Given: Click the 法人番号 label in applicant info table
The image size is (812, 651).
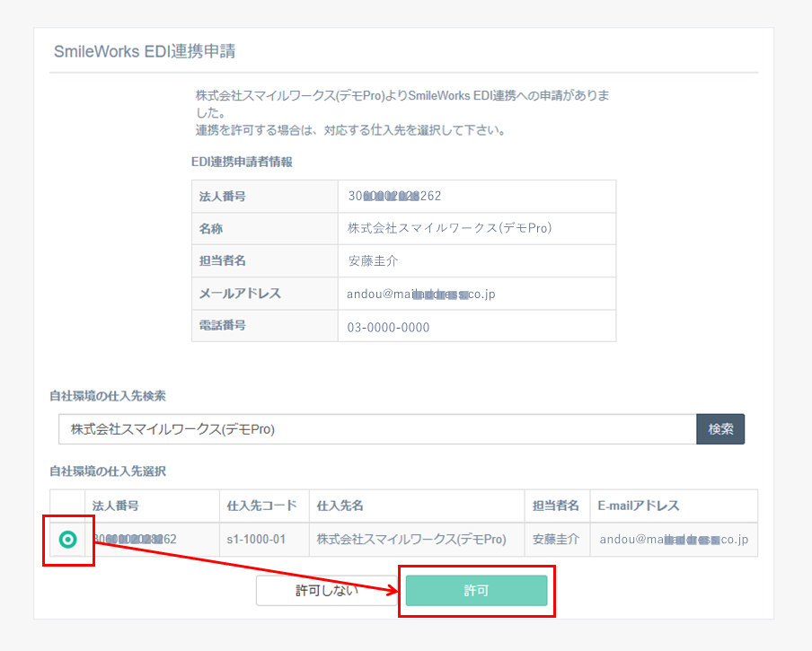Looking at the screenshot, I should coord(223,196).
